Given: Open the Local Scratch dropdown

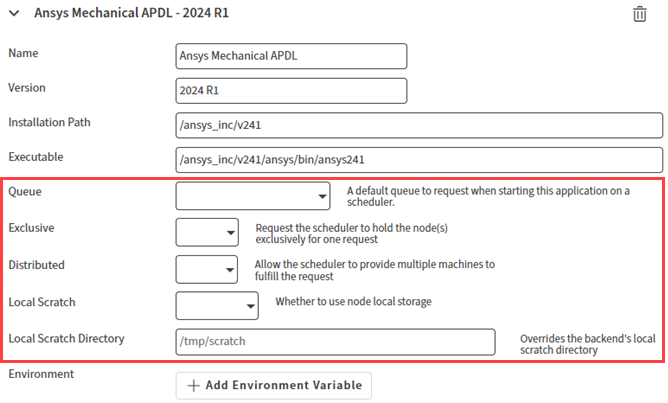Looking at the screenshot, I should tap(217, 305).
